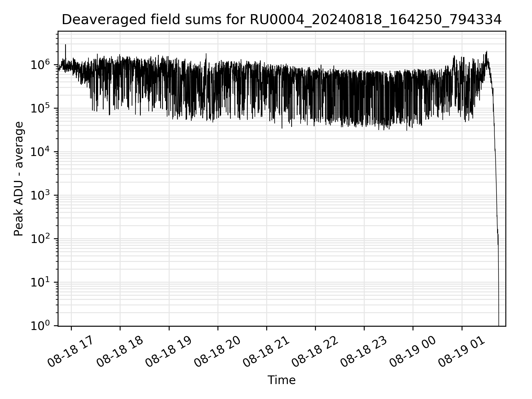The height and width of the screenshot is (399, 532).
Task: Click the x-axis label 'Time'
Action: tap(282, 380)
